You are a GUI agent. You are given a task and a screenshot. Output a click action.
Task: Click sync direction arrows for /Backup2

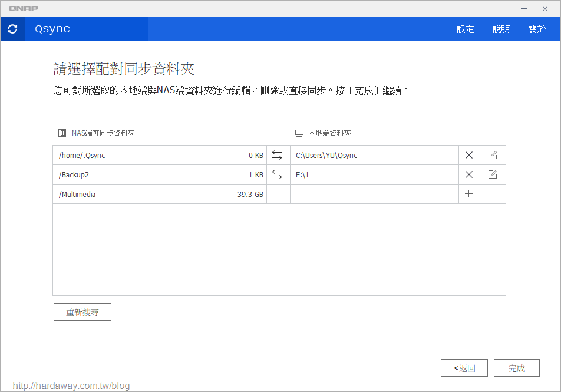coord(277,174)
